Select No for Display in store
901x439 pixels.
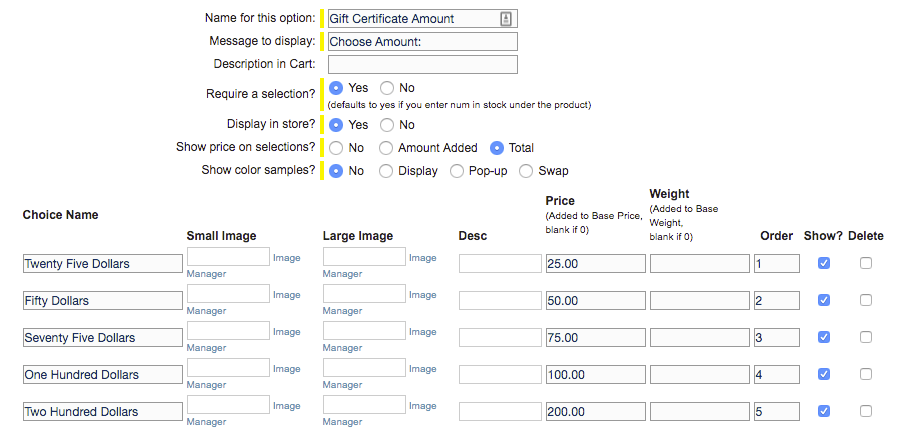(x=387, y=125)
